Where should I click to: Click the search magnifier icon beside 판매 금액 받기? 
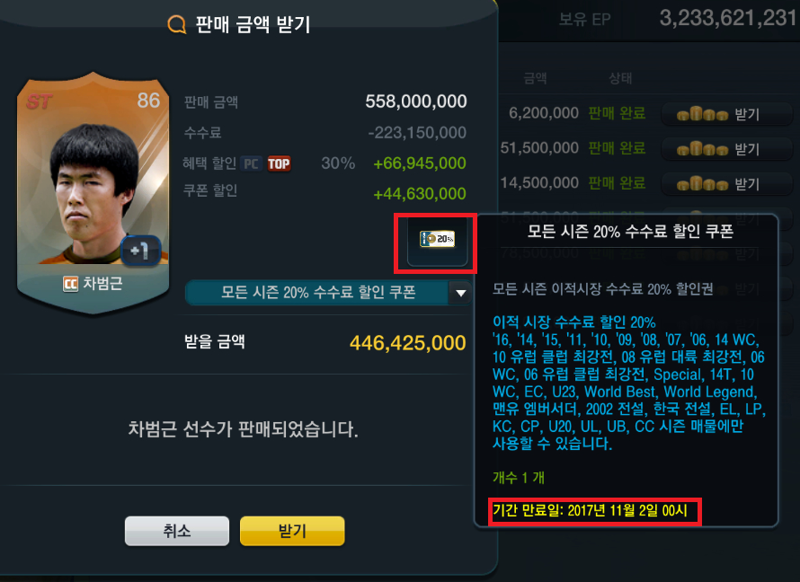[177, 24]
